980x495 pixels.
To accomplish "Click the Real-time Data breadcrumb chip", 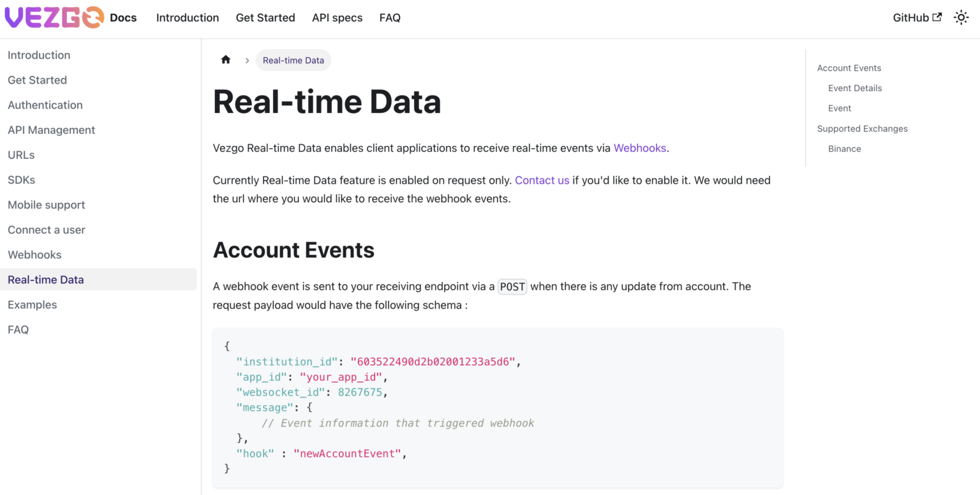I will click(x=293, y=60).
